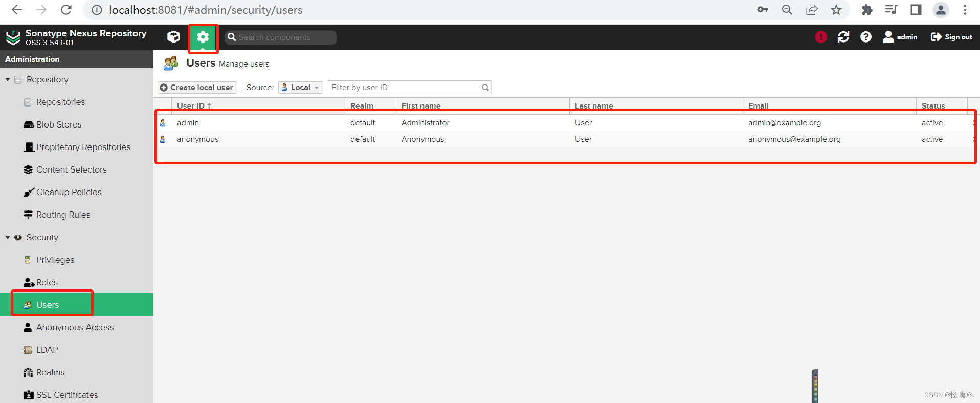
Task: Click admin@example.org email cell
Action: [x=785, y=123]
